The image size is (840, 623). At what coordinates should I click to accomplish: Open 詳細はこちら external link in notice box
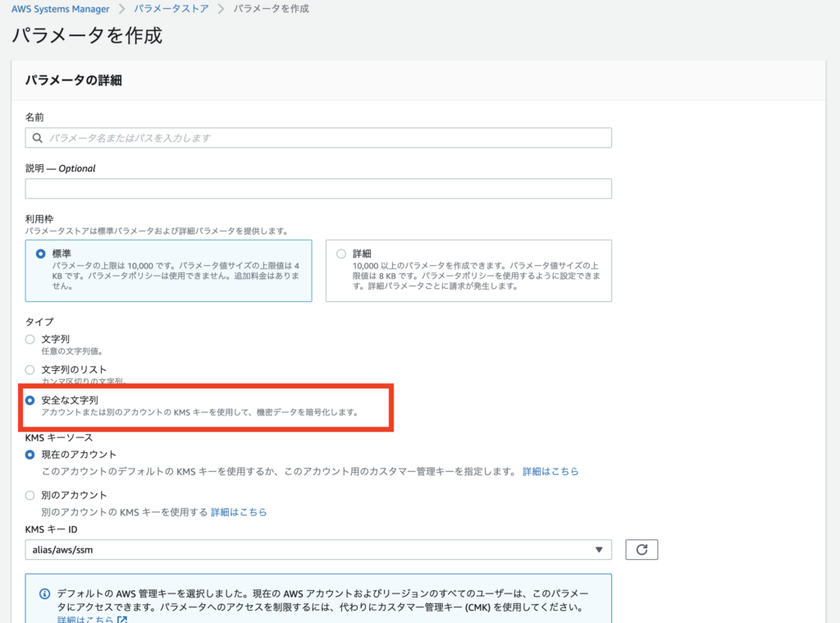(x=92, y=619)
